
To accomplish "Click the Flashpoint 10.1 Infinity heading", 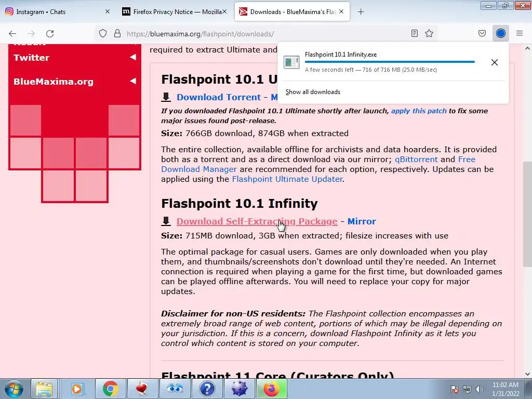I will [239, 204].
